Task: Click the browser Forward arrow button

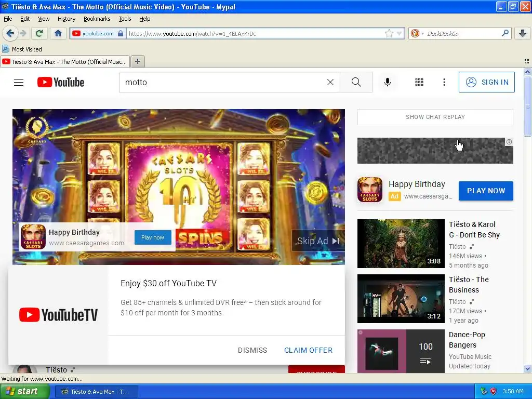Action: pos(23,33)
